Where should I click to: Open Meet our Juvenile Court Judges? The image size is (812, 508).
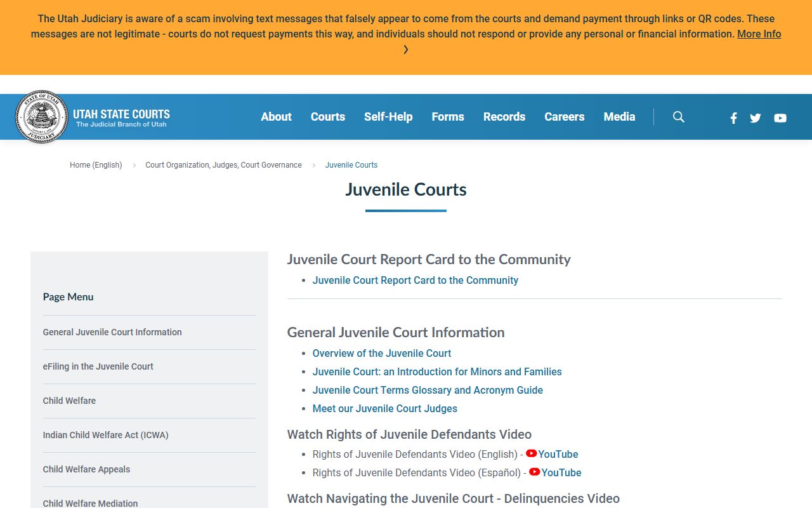tap(385, 408)
